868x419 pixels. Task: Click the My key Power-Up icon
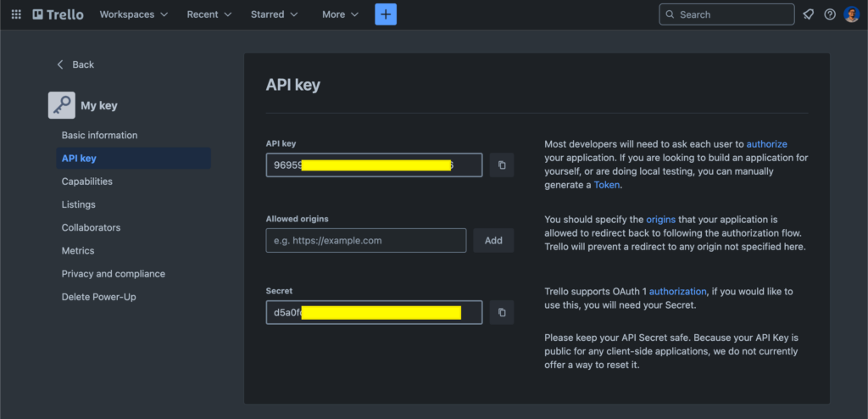[x=61, y=105]
